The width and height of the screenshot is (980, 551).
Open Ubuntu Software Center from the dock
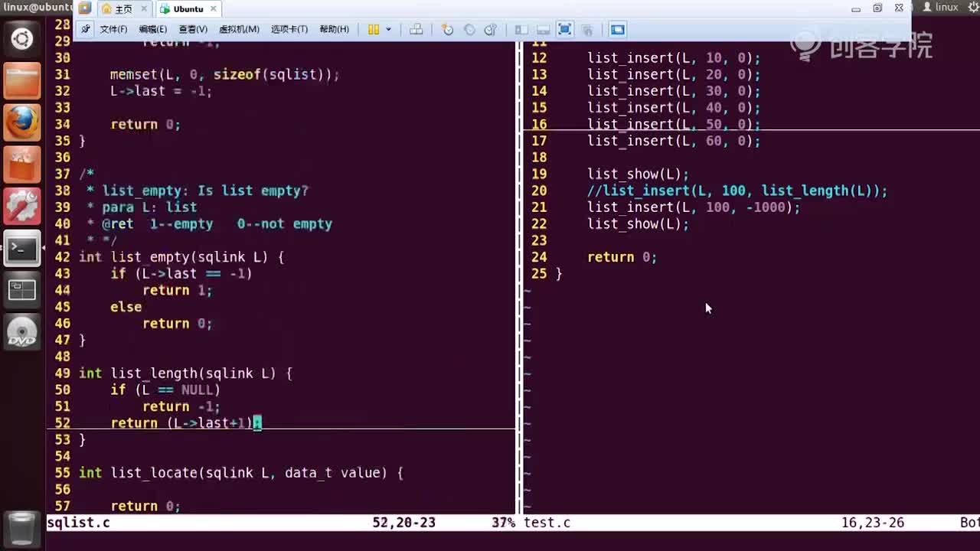click(22, 165)
